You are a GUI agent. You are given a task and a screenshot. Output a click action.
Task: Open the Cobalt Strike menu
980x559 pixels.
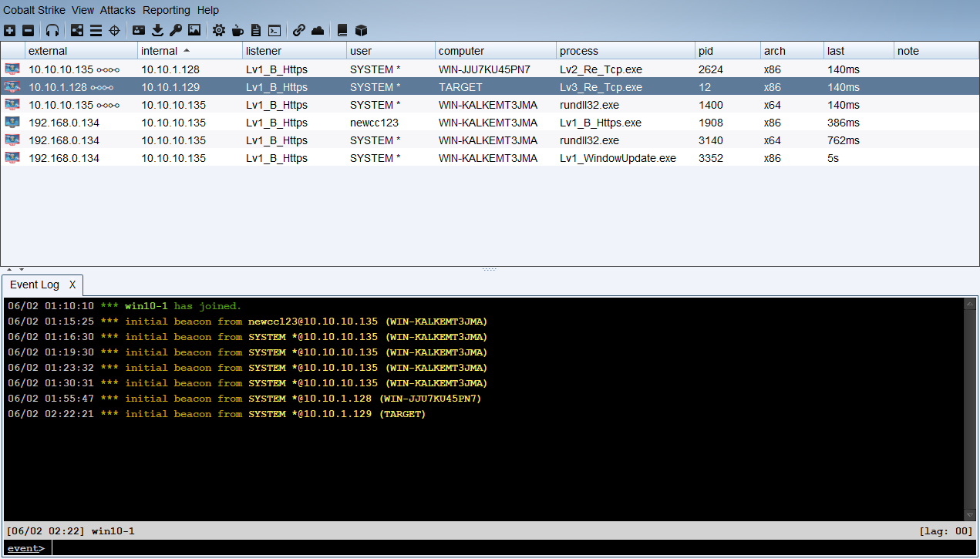34,10
